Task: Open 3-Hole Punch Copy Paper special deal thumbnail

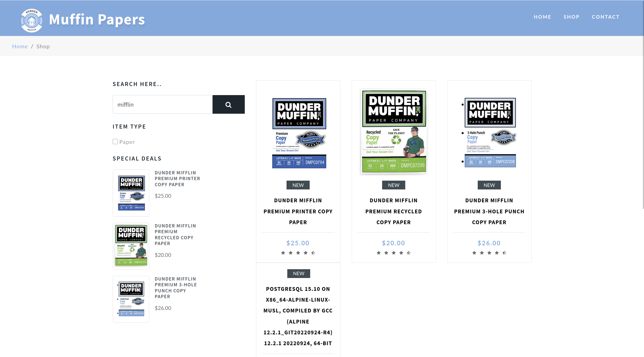Action: pyautogui.click(x=131, y=299)
